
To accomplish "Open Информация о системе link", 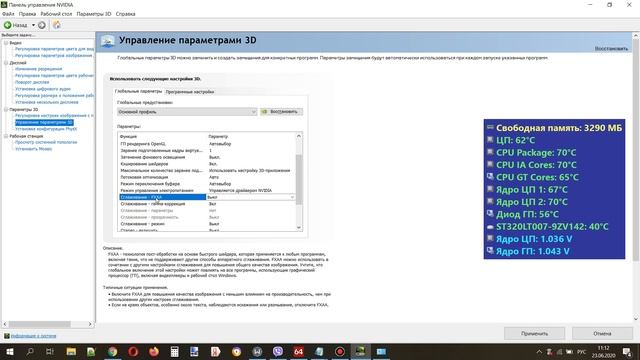I will click(33, 336).
